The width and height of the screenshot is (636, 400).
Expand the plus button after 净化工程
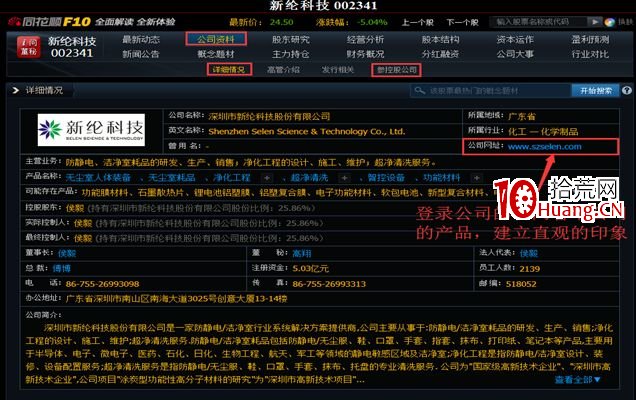pos(266,178)
